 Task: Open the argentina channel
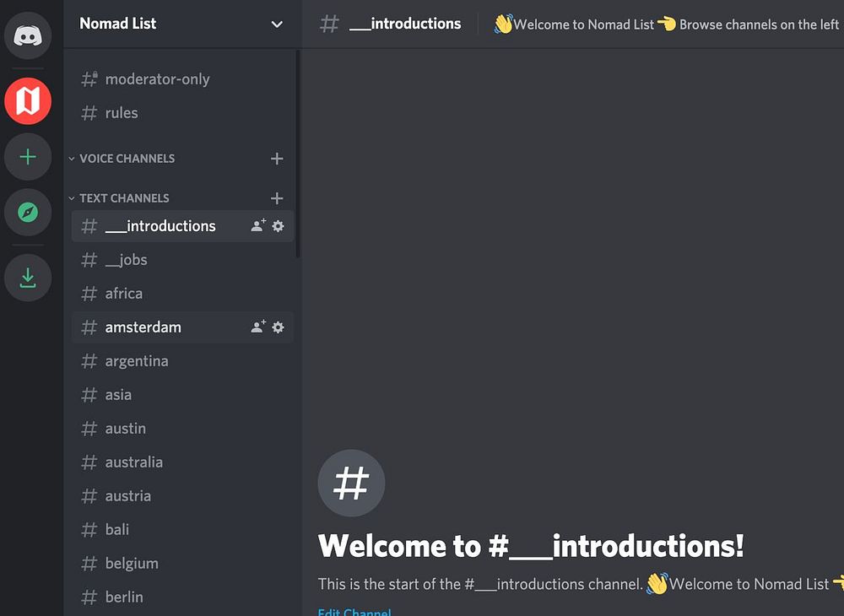[182, 361]
